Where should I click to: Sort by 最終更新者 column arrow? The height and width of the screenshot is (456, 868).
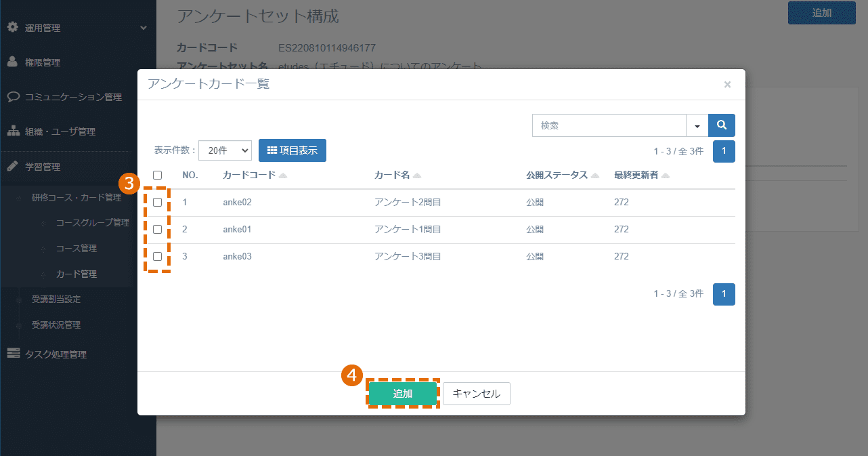666,175
